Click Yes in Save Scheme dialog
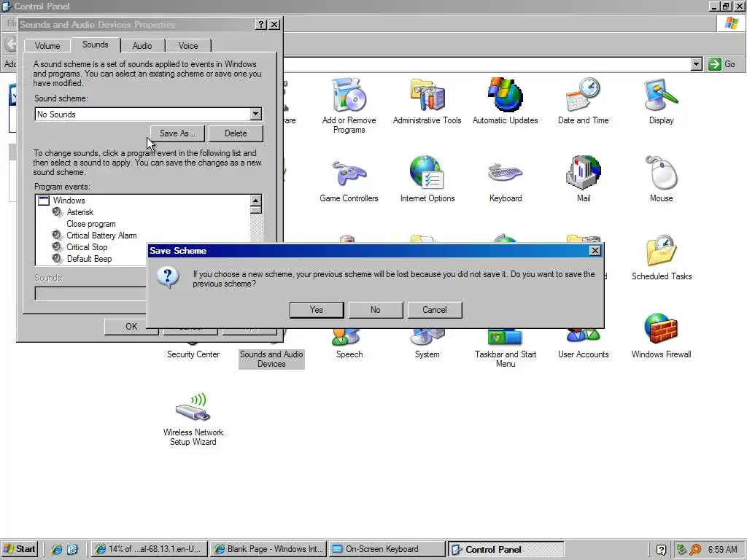Viewport: 747px width, 560px height. [x=317, y=310]
